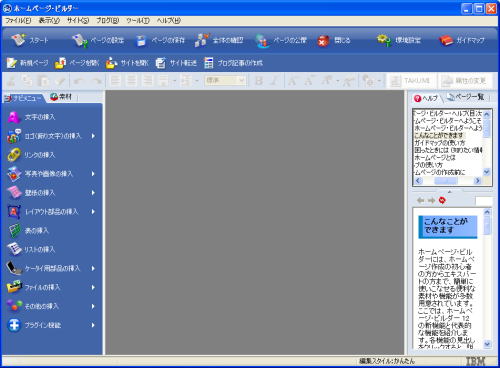The width and height of the screenshot is (500, 368).
Task: Select ガイドマップの使い方 in the help contents
Action: coord(440,143)
